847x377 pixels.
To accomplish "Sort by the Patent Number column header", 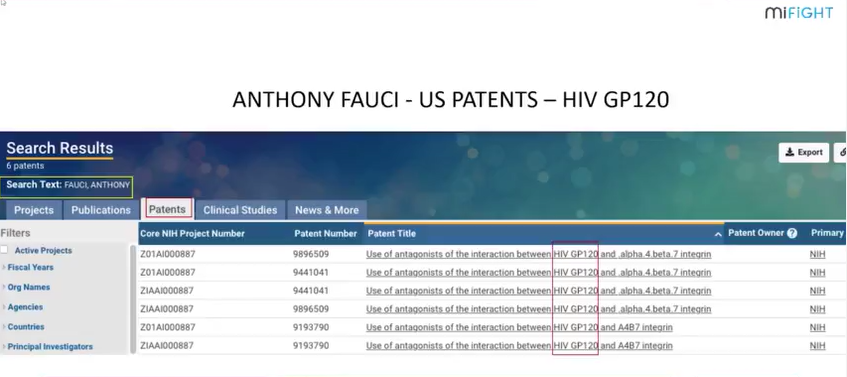I will [x=325, y=233].
